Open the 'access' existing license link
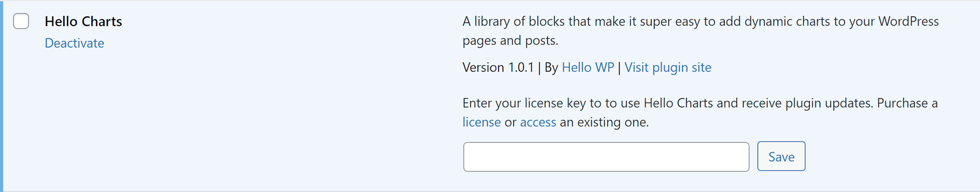The width and height of the screenshot is (980, 192). 538,122
